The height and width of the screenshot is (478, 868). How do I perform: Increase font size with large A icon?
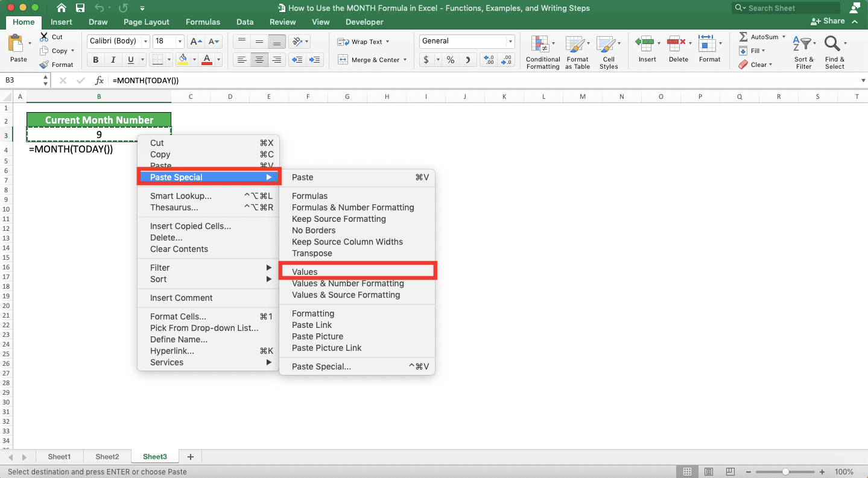[195, 42]
